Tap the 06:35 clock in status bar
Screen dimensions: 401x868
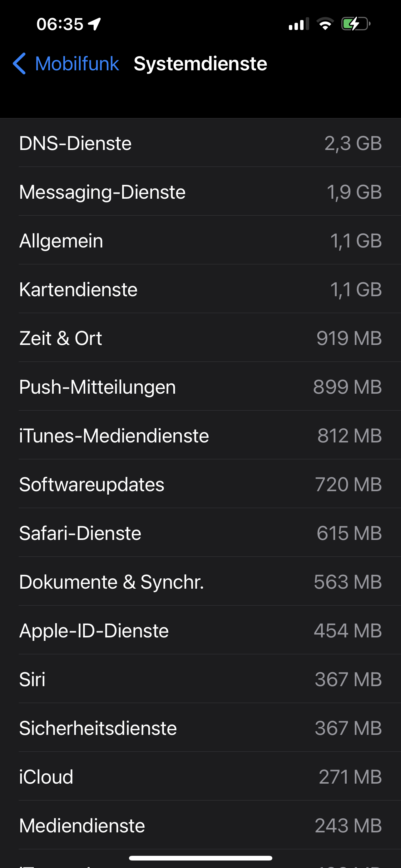60,24
